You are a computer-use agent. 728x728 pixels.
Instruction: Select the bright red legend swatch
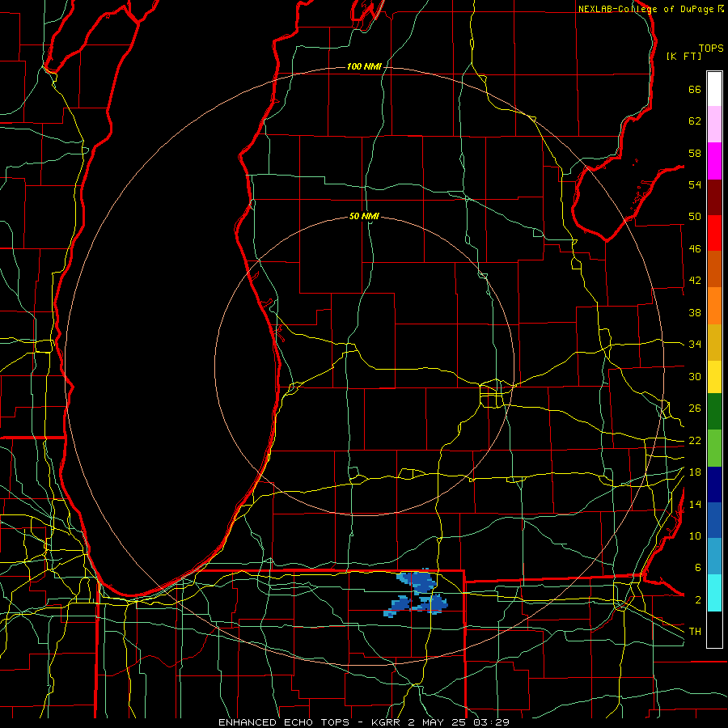click(714, 233)
